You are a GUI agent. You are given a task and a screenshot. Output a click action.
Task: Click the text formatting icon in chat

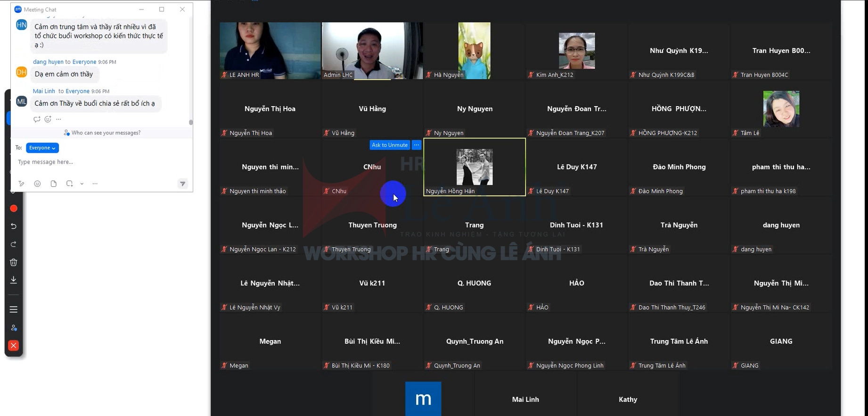point(21,183)
